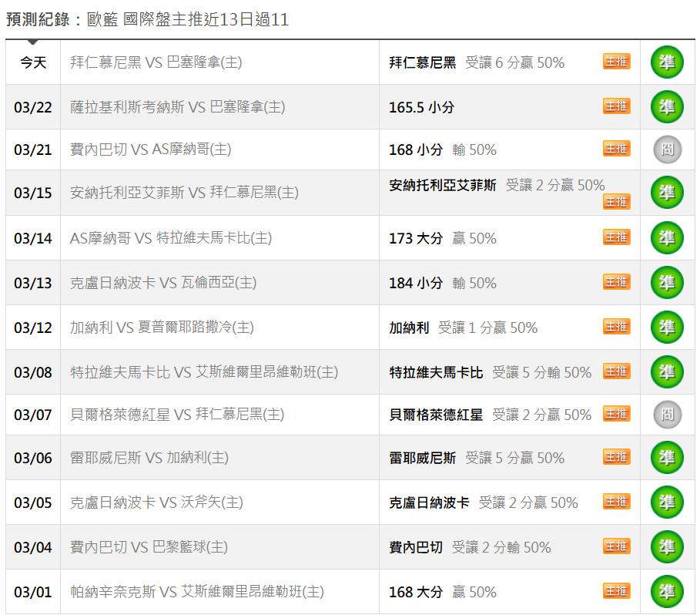Select the 03/04 date cell

tap(33, 546)
